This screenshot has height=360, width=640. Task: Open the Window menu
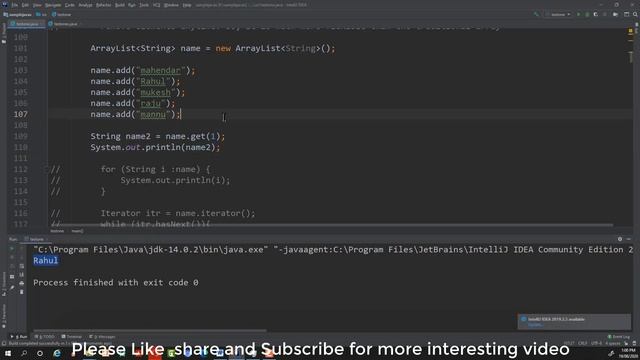click(171, 5)
